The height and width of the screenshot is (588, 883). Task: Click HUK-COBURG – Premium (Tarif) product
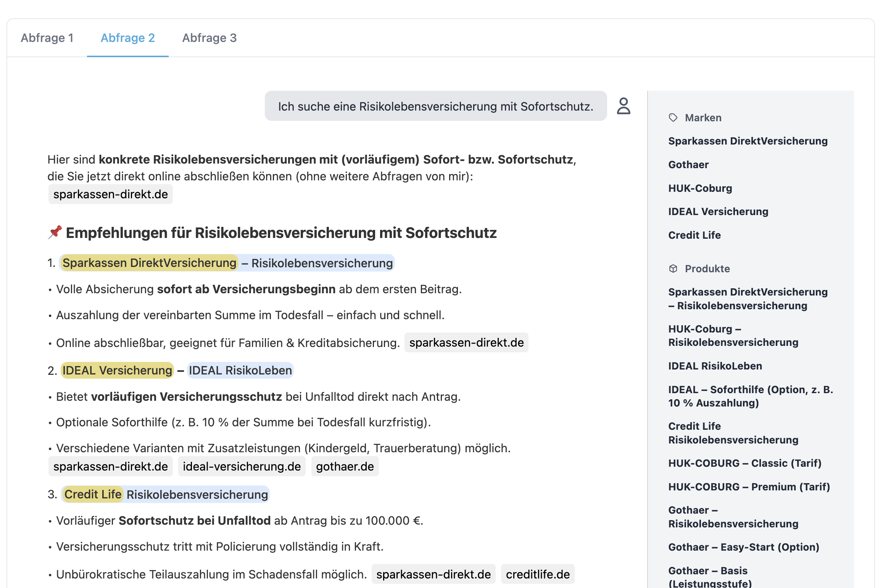coord(749,487)
